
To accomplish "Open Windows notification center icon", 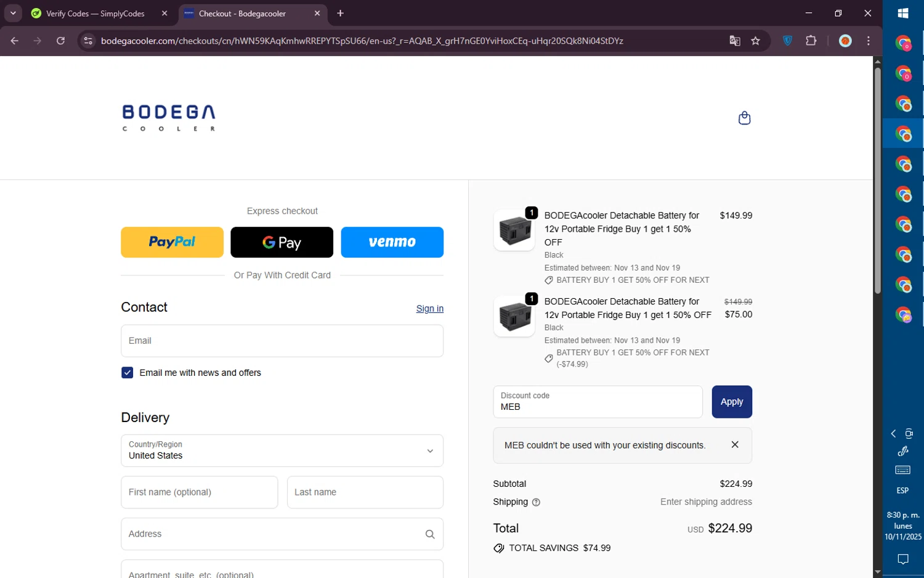I will click(x=903, y=560).
